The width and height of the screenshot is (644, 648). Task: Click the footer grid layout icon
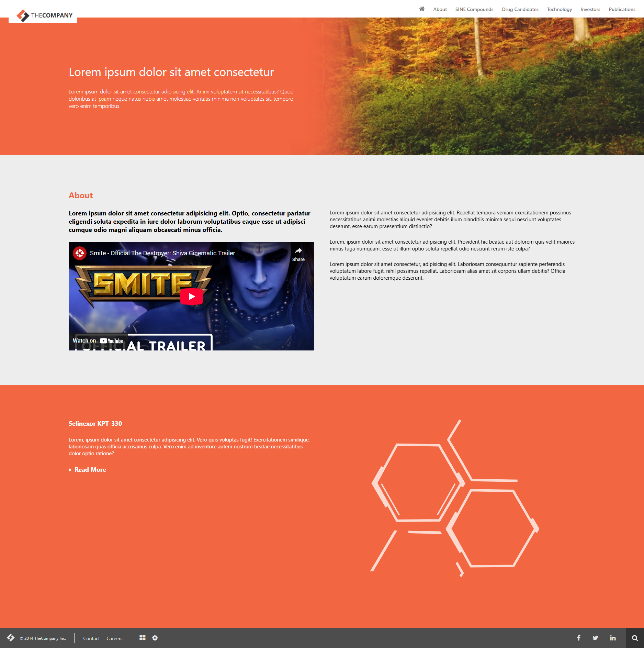click(143, 638)
